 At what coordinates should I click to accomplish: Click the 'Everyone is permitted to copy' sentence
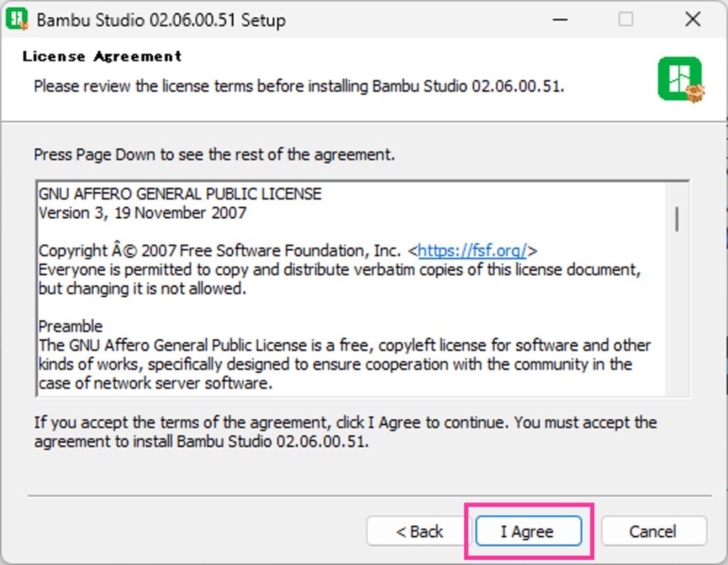tap(339, 270)
